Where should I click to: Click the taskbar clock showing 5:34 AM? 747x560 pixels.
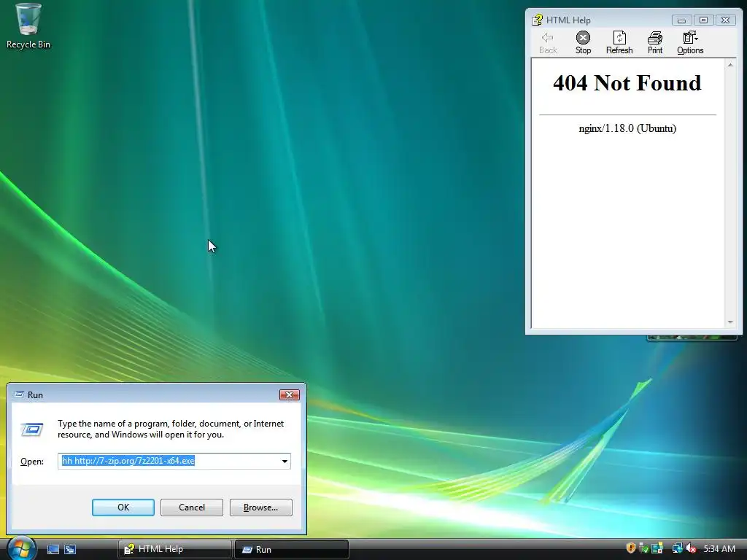(x=719, y=548)
